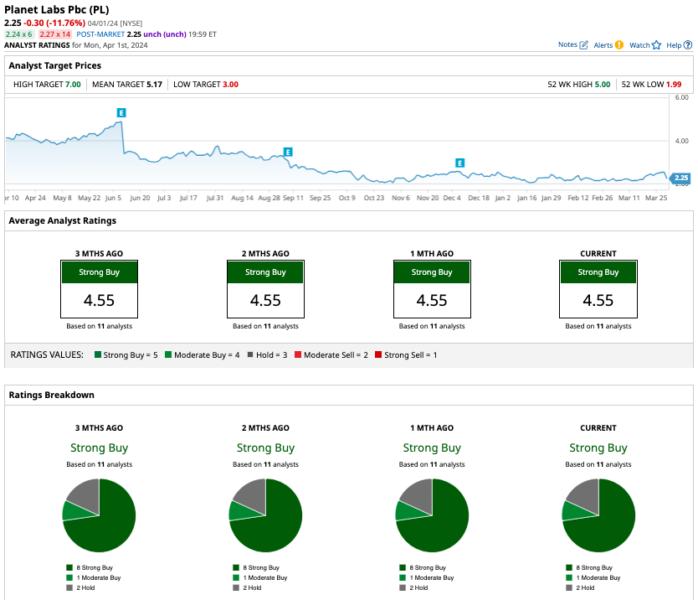Click the POST-MARKET label
The width and height of the screenshot is (698, 600).
coord(101,34)
